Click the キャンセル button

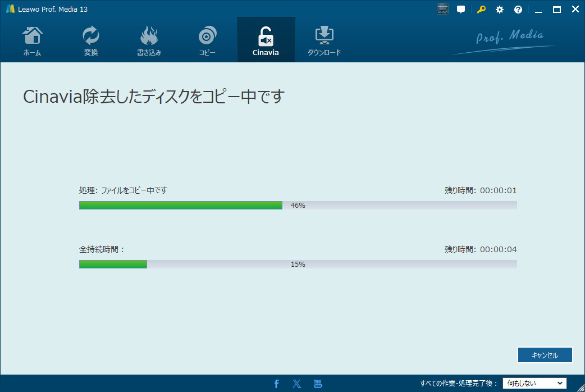[x=545, y=355]
